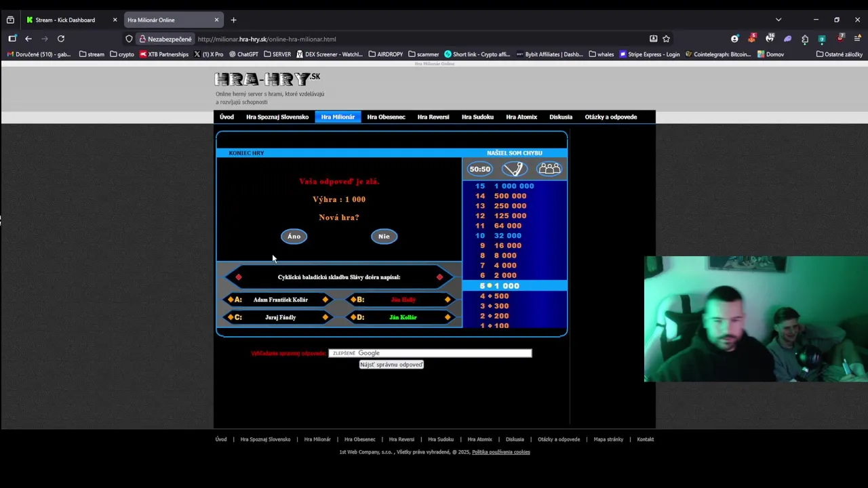Open the Doručené Gmail bookmark
The image size is (868, 488).
[x=39, y=54]
